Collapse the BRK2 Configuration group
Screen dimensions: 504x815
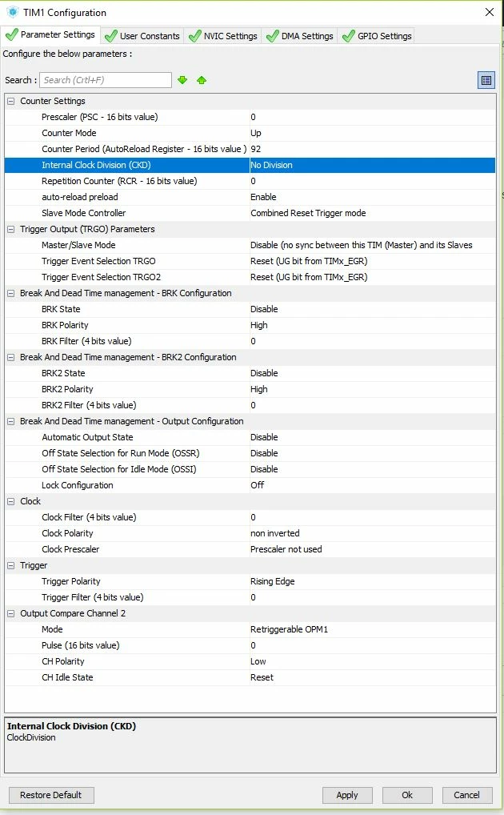tap(11, 358)
